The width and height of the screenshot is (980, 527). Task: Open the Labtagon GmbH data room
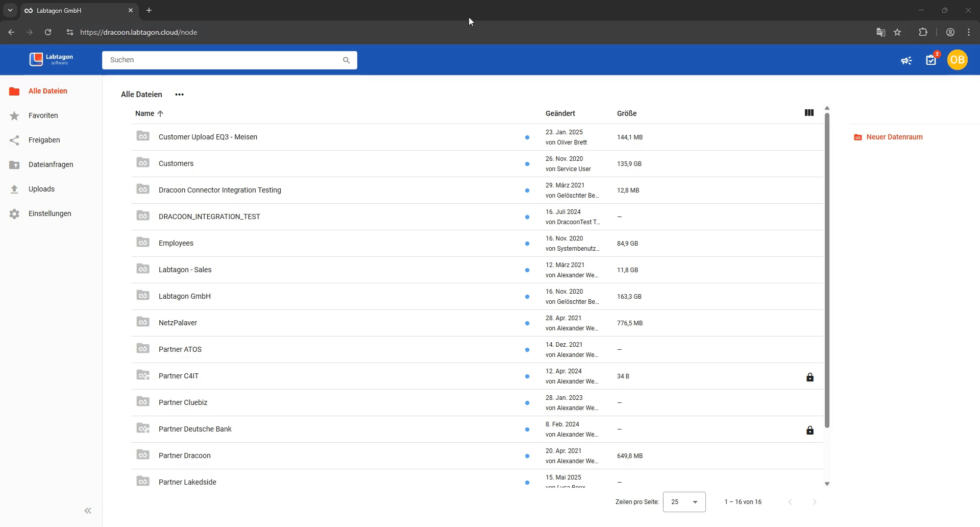click(184, 296)
